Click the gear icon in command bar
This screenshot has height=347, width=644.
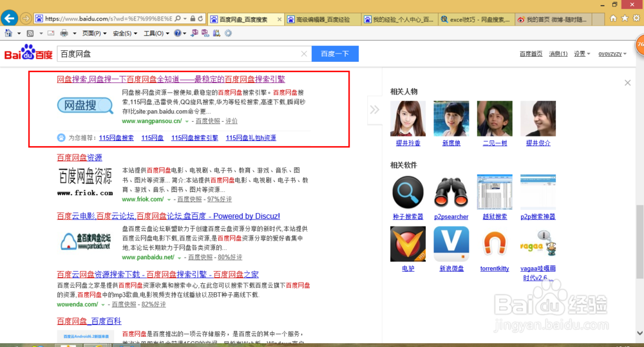[228, 33]
